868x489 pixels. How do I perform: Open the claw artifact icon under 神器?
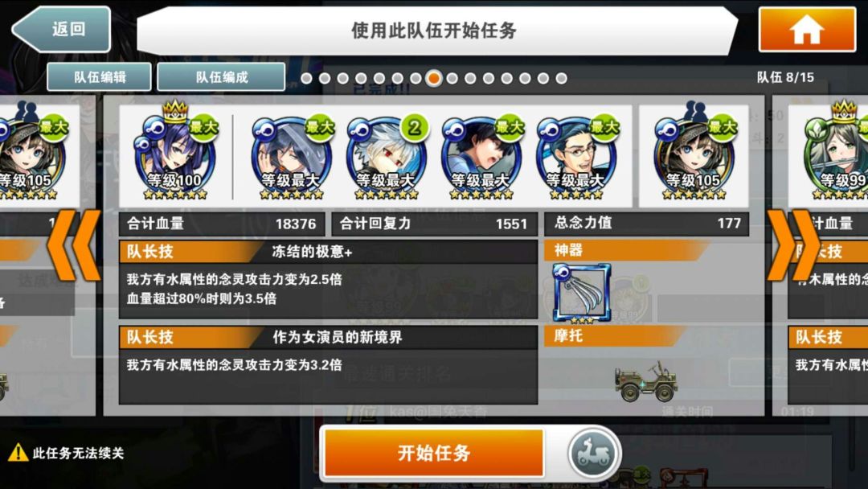click(x=581, y=294)
